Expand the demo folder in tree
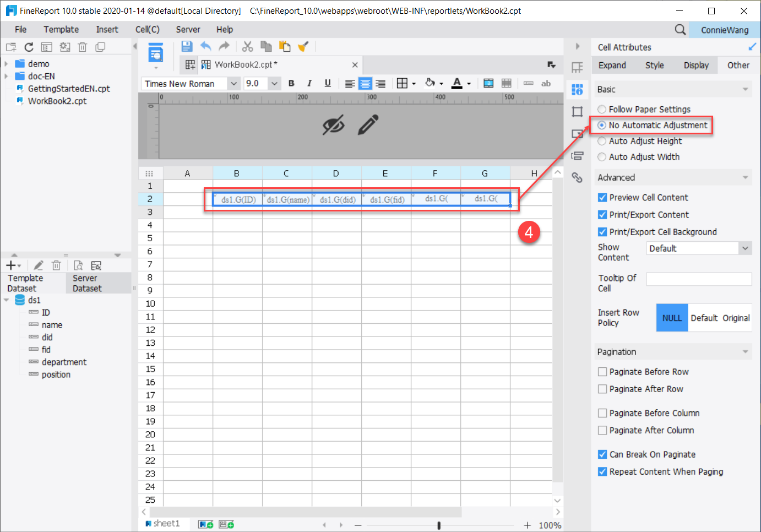This screenshot has height=532, width=761. pyautogui.click(x=6, y=64)
